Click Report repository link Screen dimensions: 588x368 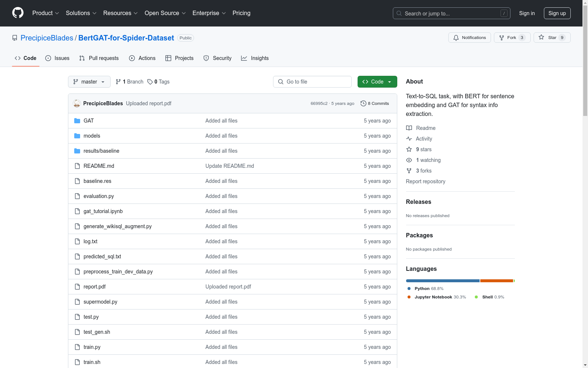426,181
